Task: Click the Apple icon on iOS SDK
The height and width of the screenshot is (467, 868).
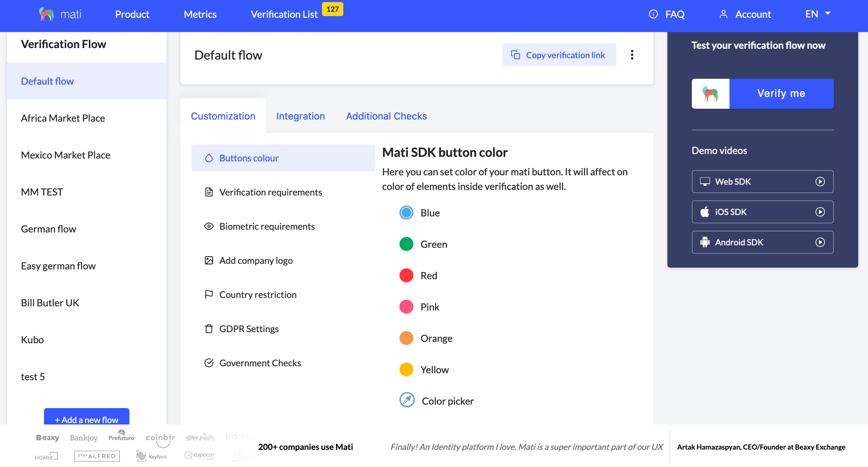Action: pyautogui.click(x=705, y=212)
